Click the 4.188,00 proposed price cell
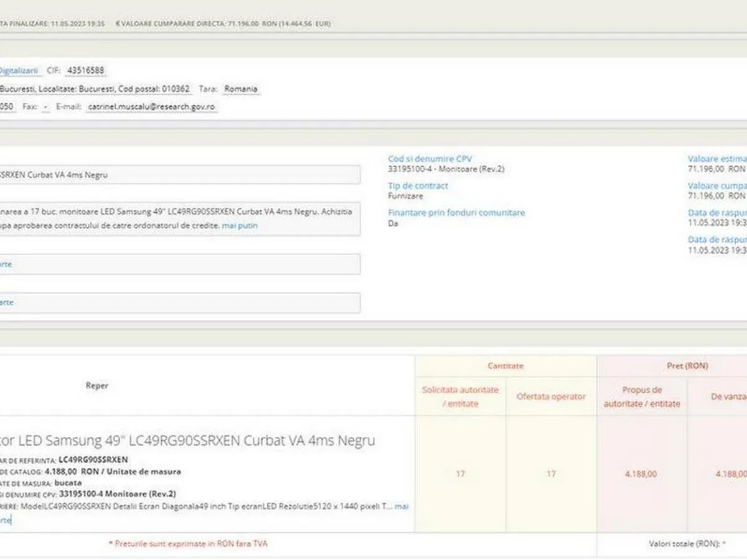The width and height of the screenshot is (747, 560). pos(641,474)
